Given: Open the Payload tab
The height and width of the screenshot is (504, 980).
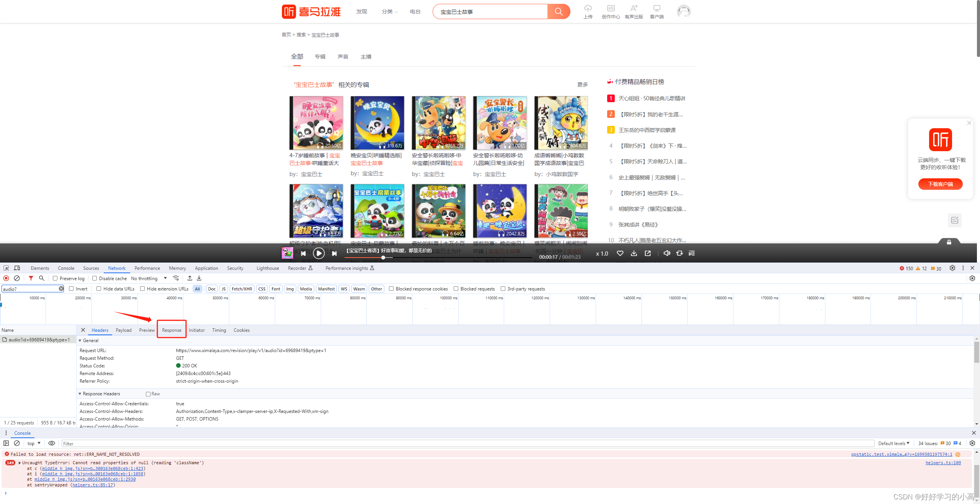Looking at the screenshot, I should coord(124,330).
